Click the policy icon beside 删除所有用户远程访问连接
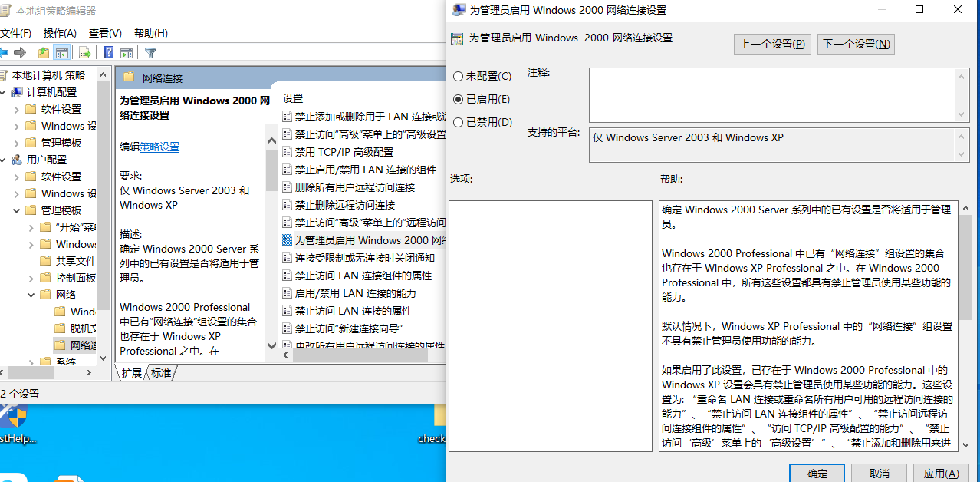Screen dimensions: 980x482 pyautogui.click(x=288, y=187)
